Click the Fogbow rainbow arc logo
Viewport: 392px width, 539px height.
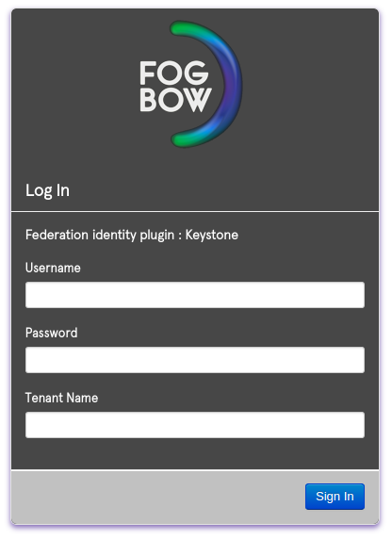[x=191, y=84]
